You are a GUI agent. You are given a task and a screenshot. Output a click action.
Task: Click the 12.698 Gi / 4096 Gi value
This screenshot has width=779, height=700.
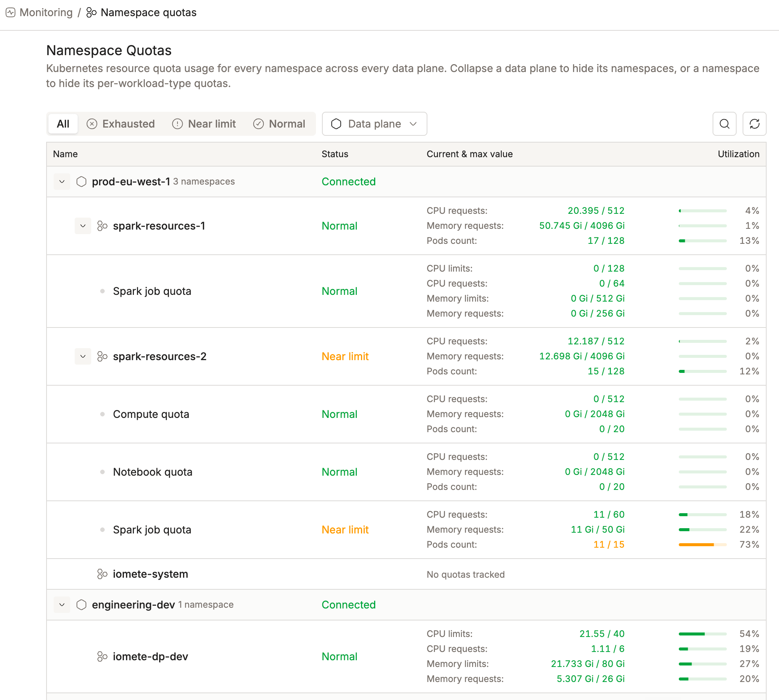pyautogui.click(x=582, y=356)
